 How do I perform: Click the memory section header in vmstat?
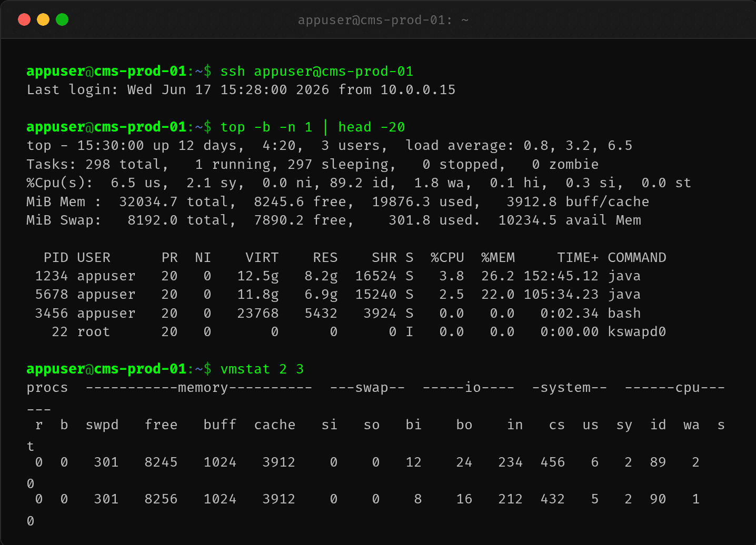(199, 388)
